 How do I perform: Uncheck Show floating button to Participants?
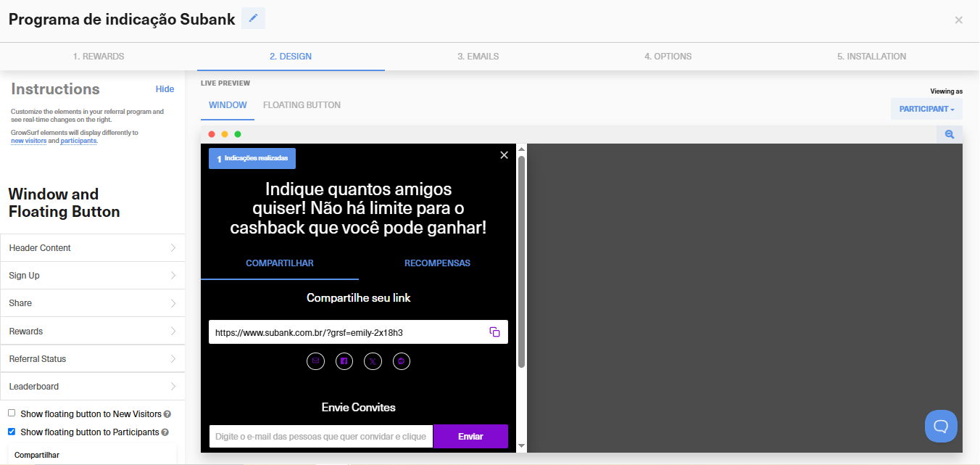pyautogui.click(x=12, y=431)
